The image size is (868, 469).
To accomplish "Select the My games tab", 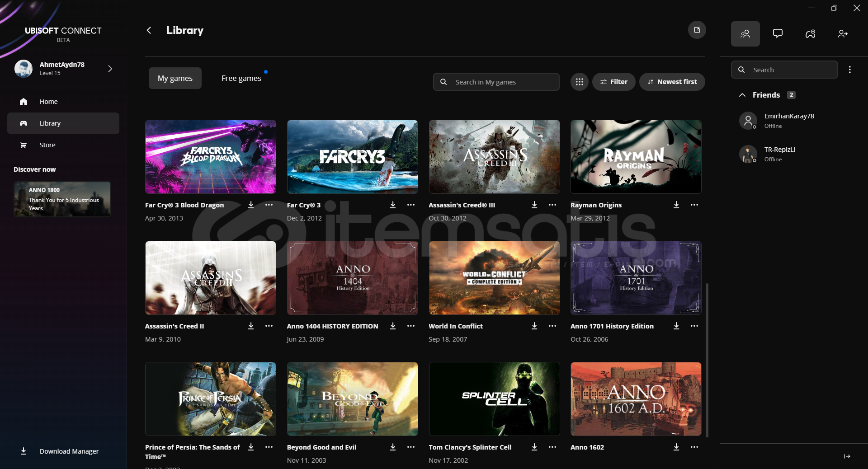I will click(175, 78).
